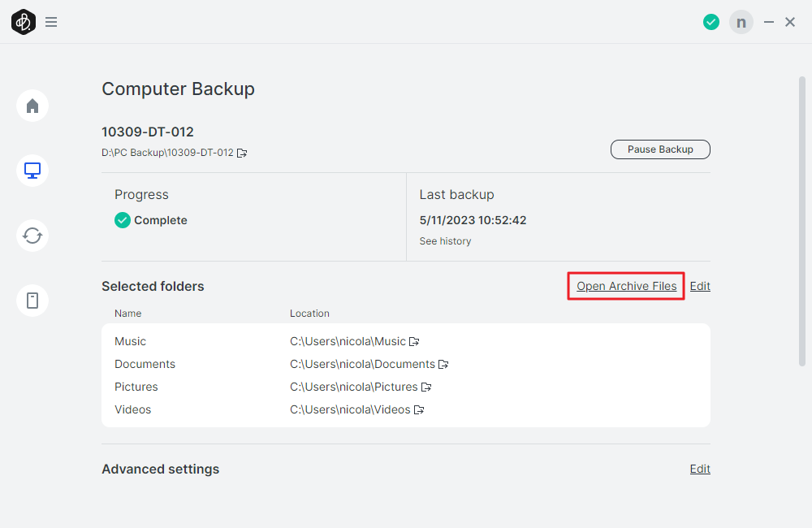Viewport: 812px width, 528px height.
Task: Click the Home sidebar icon
Action: (32, 106)
